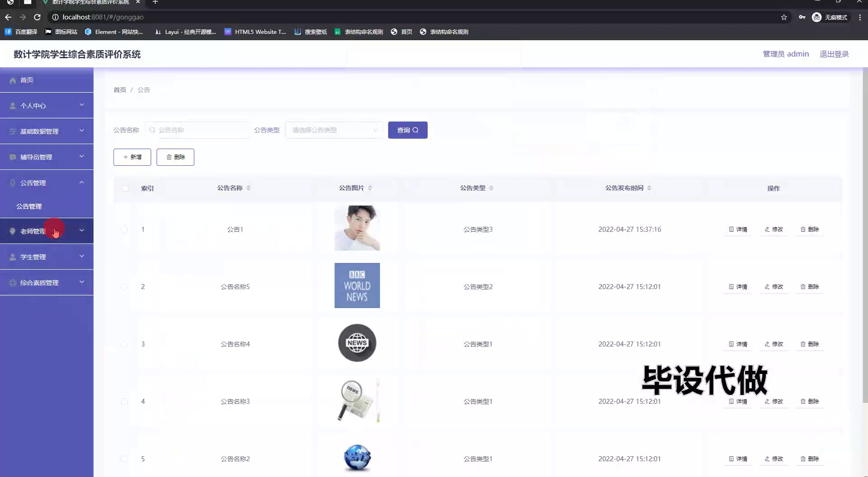Click 修改 for 公告名称2
The image size is (868, 477).
tap(774, 459)
